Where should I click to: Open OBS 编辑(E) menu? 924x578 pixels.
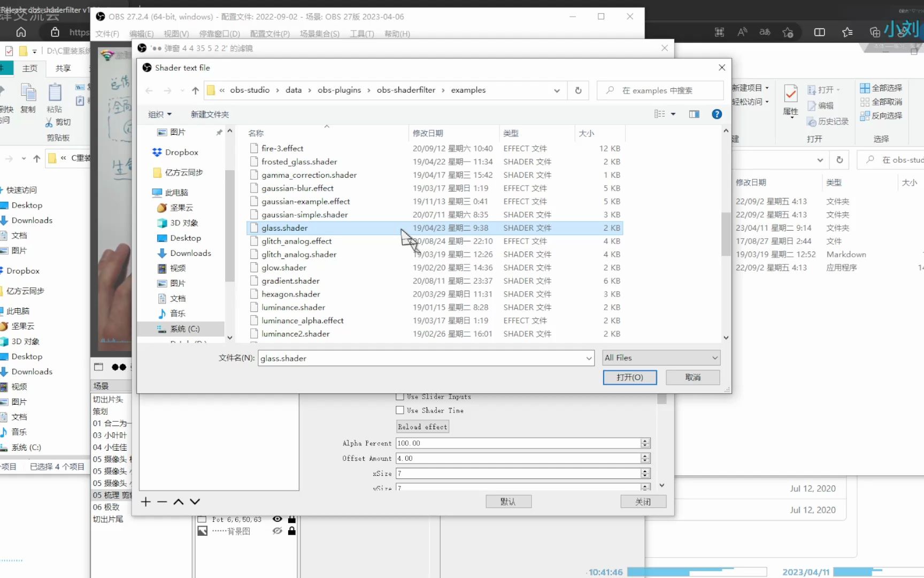(x=141, y=34)
